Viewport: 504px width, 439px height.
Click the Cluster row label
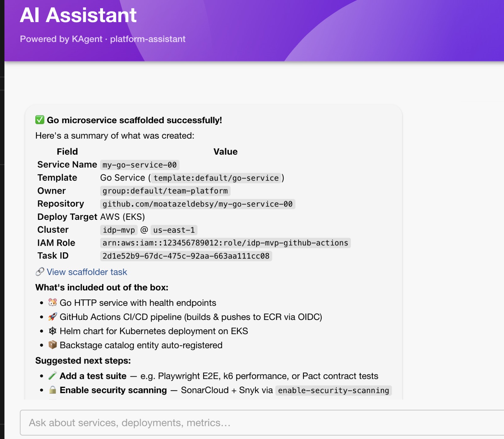[53, 230]
